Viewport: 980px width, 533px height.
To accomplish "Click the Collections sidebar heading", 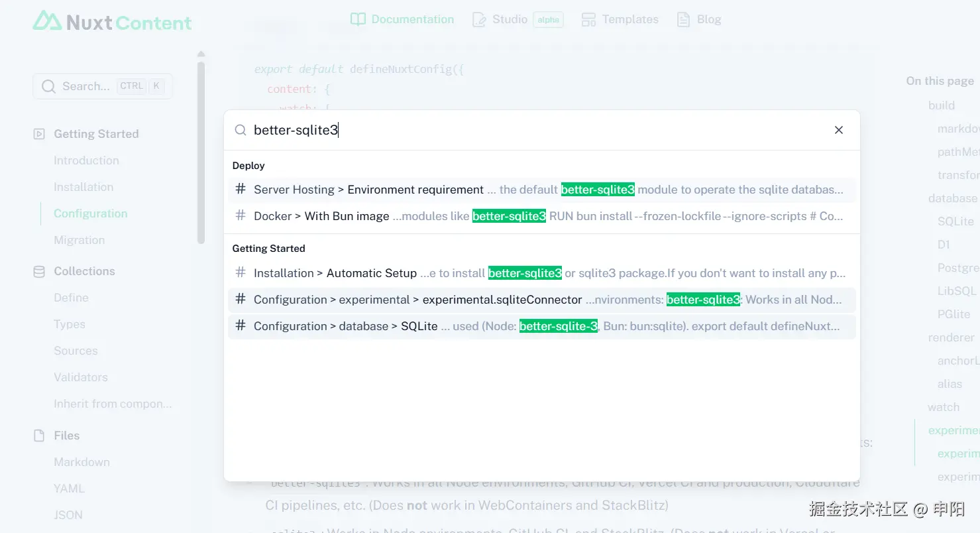I will pyautogui.click(x=84, y=271).
